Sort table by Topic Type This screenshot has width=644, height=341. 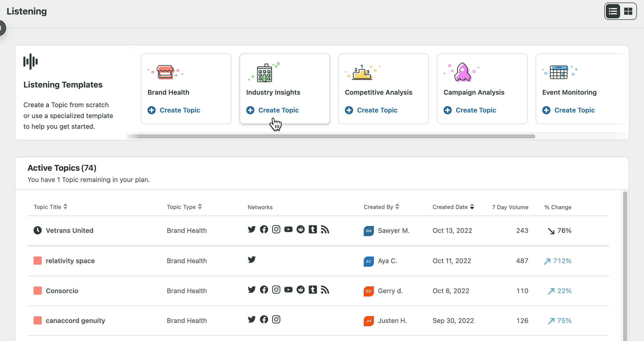coord(184,207)
